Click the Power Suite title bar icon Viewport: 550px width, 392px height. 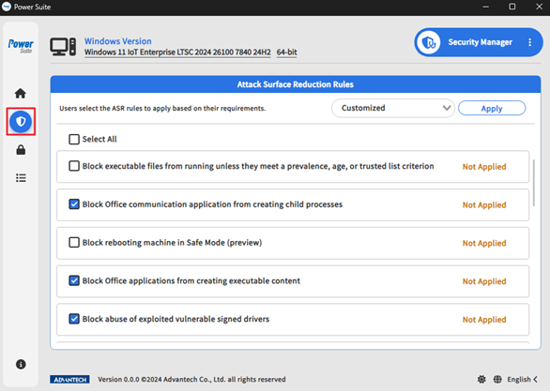click(7, 7)
